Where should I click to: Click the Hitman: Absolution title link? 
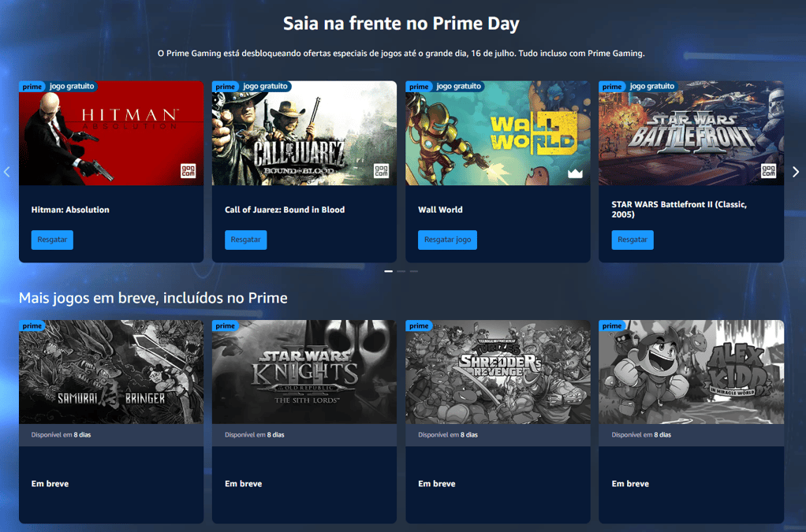point(70,210)
